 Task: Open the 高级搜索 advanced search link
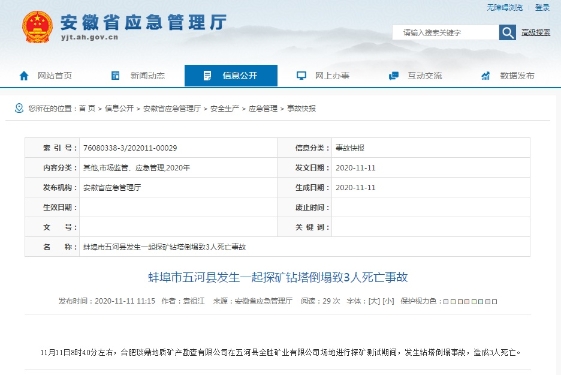tap(536, 33)
